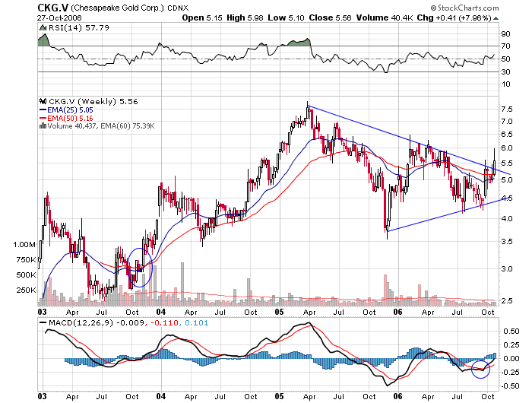Click the date 27-Oct-2006

coord(59,17)
